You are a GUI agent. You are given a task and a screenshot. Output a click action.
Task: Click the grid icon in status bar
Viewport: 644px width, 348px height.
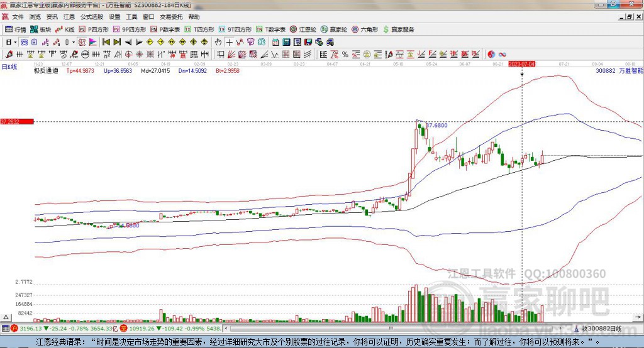(5, 329)
